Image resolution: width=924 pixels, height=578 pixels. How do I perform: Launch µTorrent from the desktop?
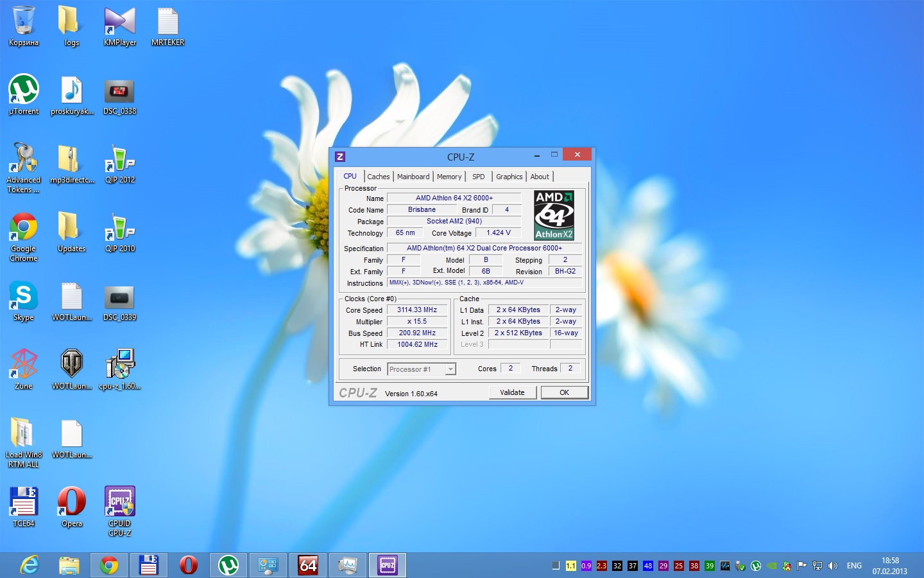click(x=24, y=90)
